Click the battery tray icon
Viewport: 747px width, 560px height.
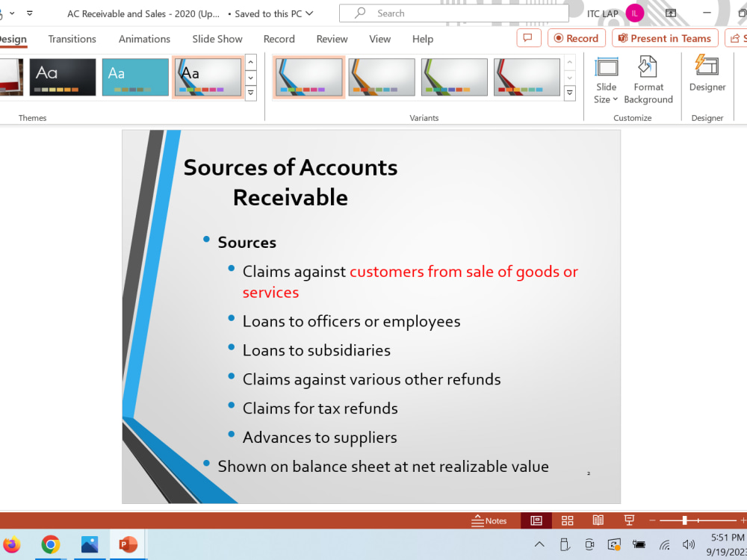pos(639,544)
